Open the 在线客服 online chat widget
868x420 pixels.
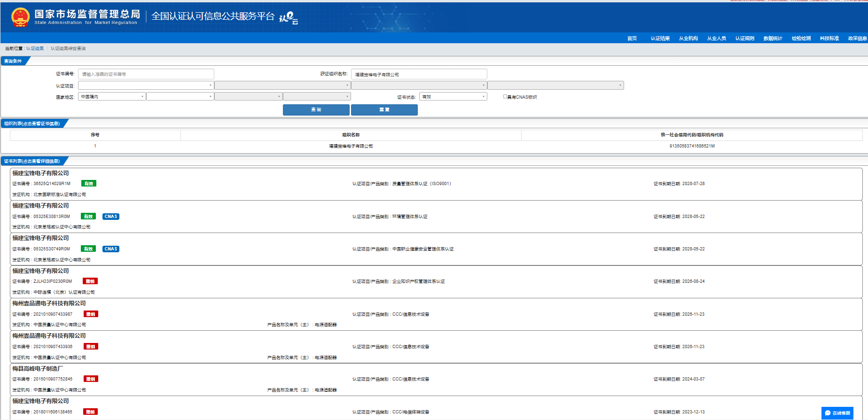click(x=837, y=413)
